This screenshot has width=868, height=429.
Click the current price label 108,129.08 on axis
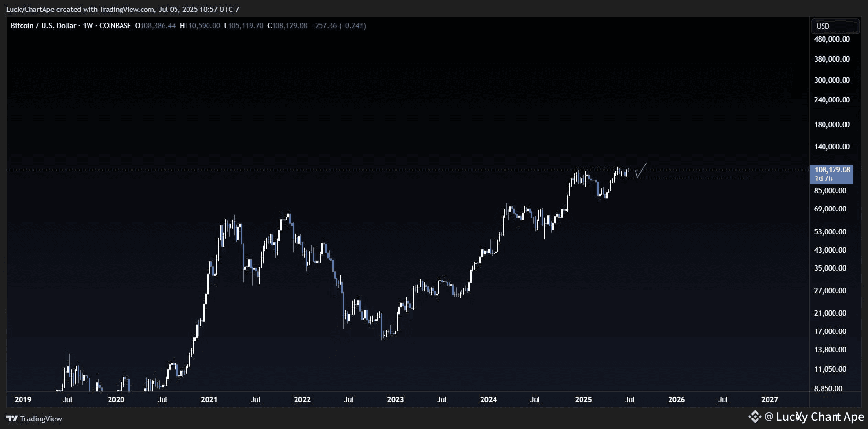[x=833, y=170]
